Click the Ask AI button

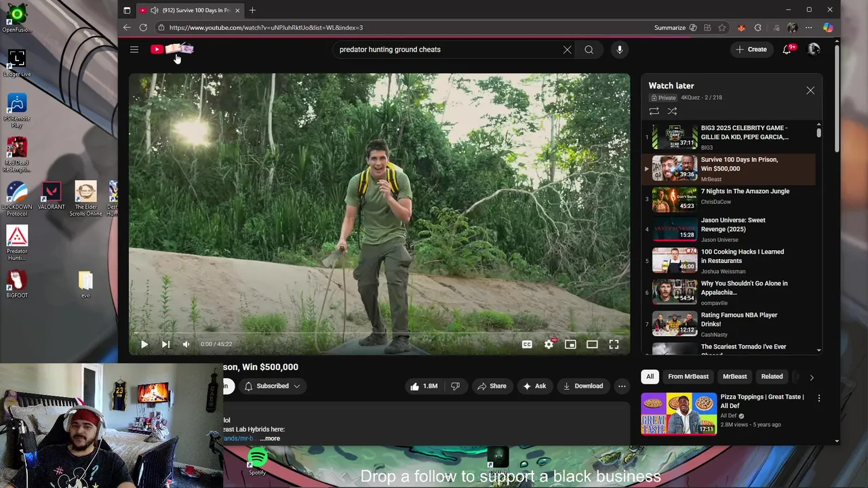pyautogui.click(x=534, y=386)
